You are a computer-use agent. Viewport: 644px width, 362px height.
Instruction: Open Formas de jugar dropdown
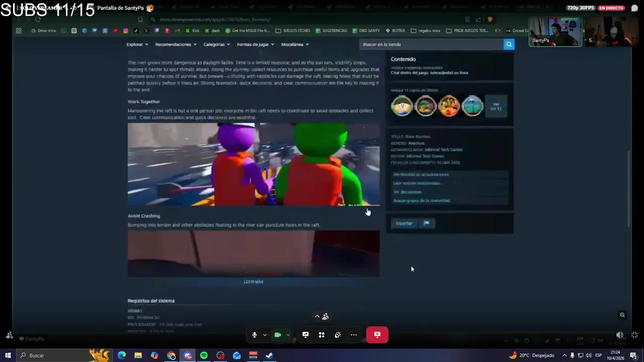255,44
